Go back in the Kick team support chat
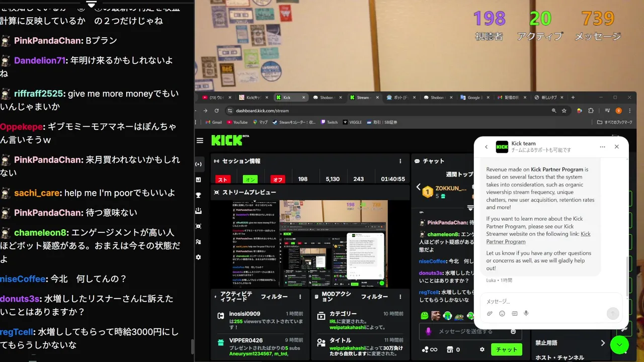Image resolution: width=644 pixels, height=362 pixels. (x=486, y=147)
